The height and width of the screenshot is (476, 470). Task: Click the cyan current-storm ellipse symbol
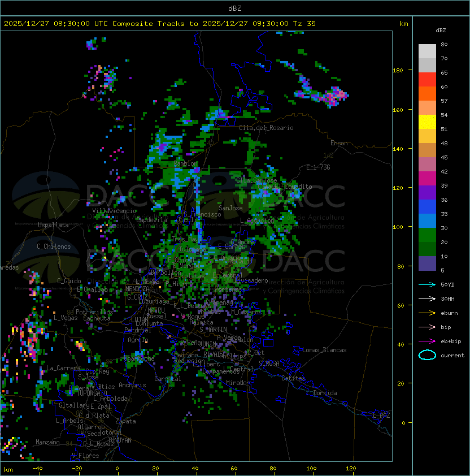427,355
